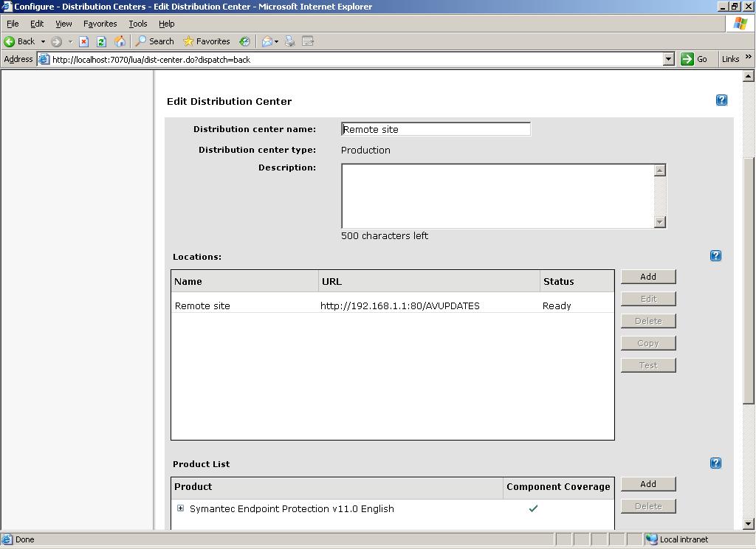Open help for Edit Distribution Center
Viewport: 756px width, 549px height.
721,100
